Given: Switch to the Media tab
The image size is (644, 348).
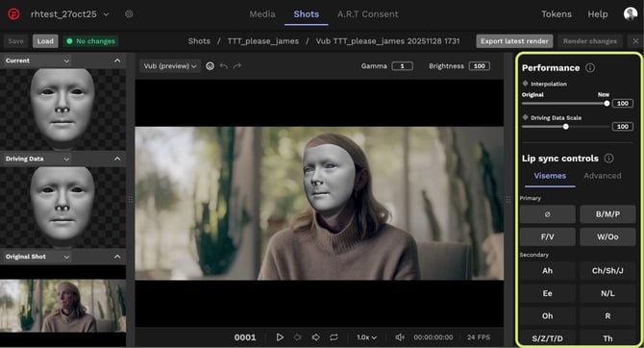Looking at the screenshot, I should pos(262,14).
